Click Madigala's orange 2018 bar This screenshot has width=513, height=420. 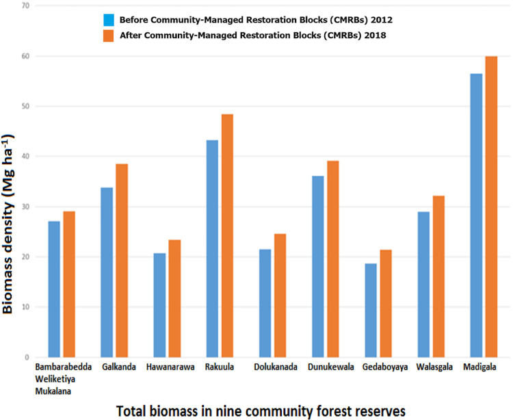pos(491,207)
